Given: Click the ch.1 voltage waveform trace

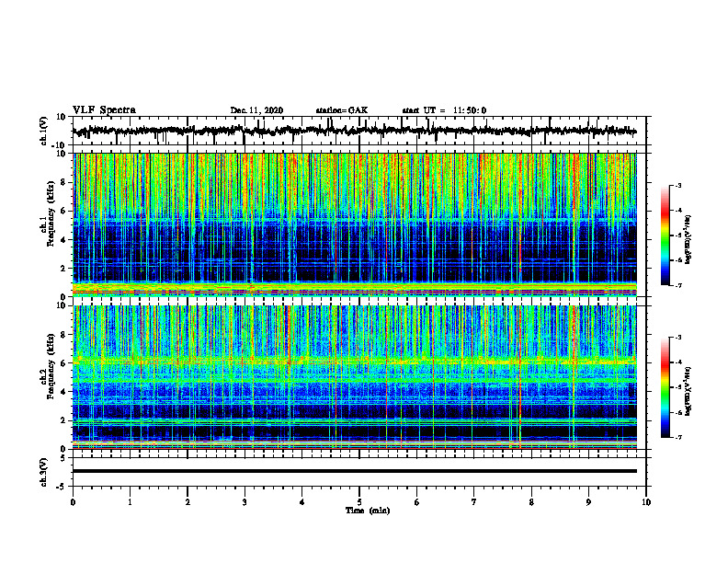Looking at the screenshot, I should (x=354, y=131).
